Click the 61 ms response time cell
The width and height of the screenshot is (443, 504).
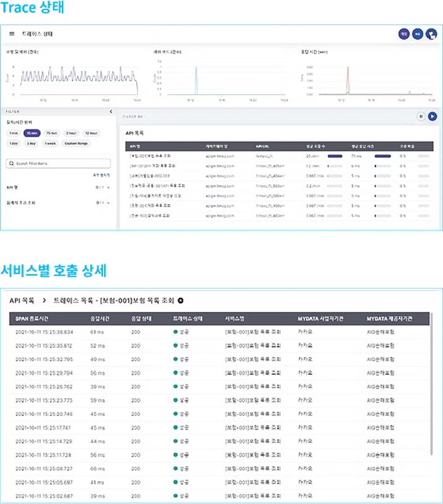(x=97, y=332)
